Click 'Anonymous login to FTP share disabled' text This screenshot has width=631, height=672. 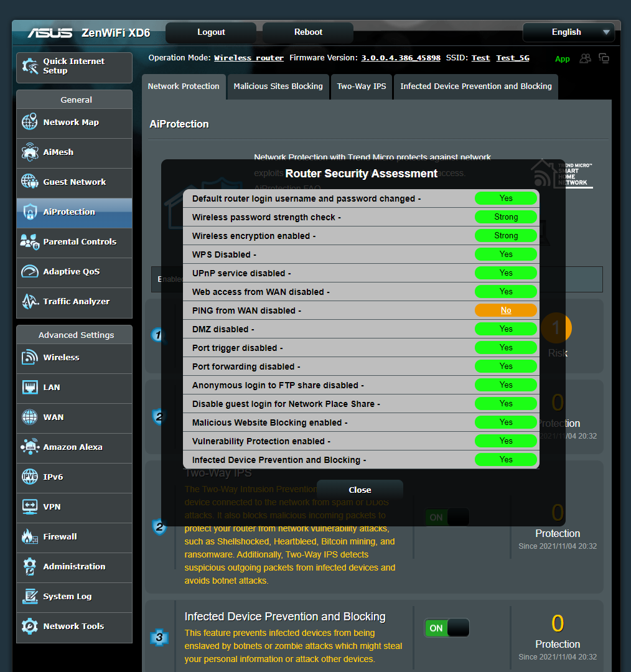click(278, 385)
